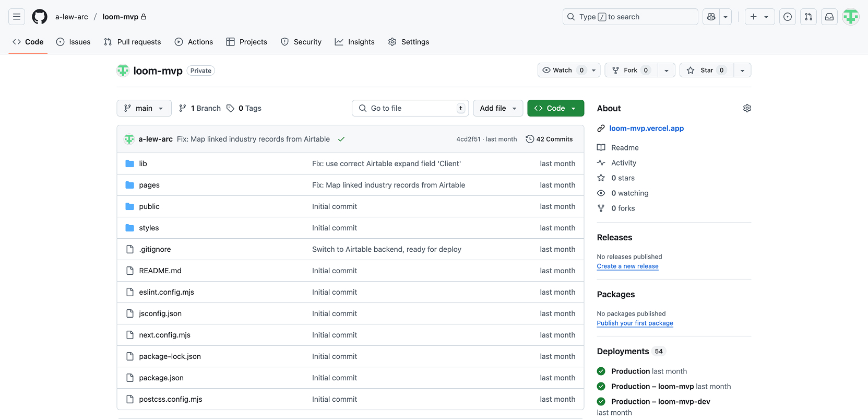The width and height of the screenshot is (868, 419).
Task: Open the main branch selector dropdown
Action: [x=144, y=108]
